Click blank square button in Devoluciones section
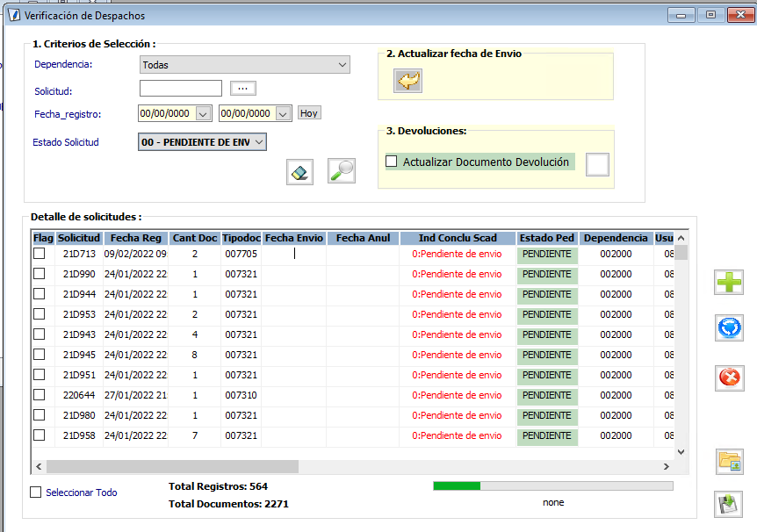Screen dimensions: 757x532 click(x=597, y=165)
